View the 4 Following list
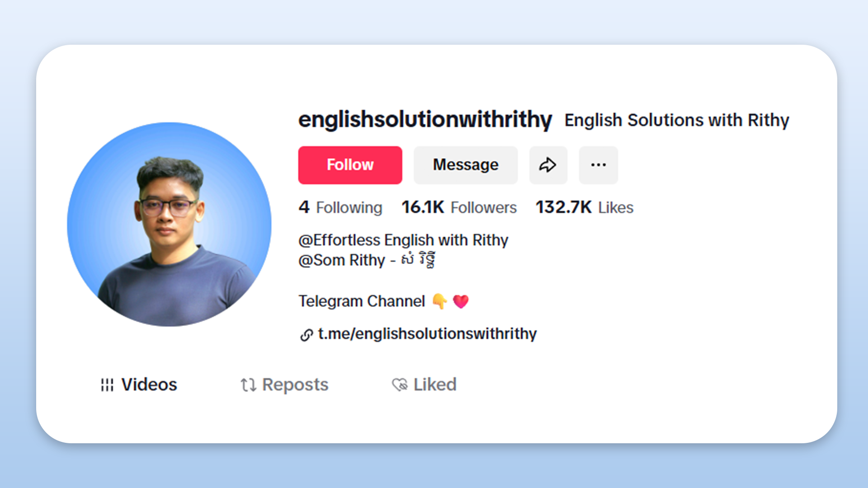The height and width of the screenshot is (488, 868). coord(340,207)
